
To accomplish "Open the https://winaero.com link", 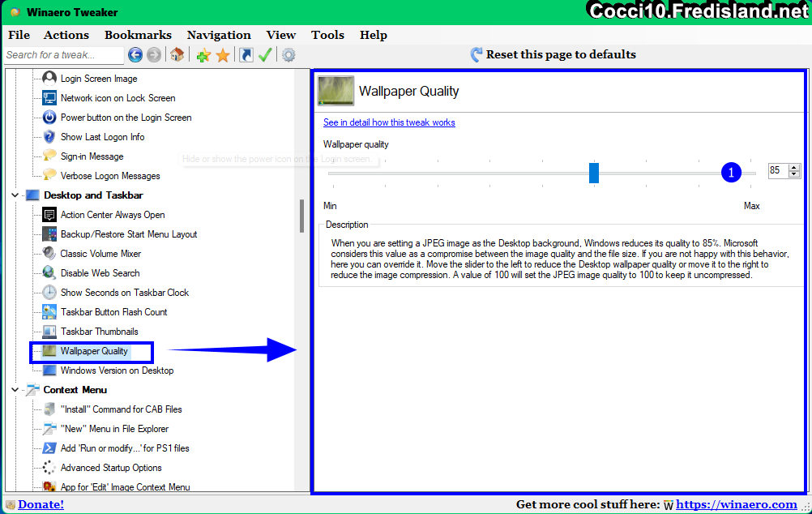I will [737, 504].
